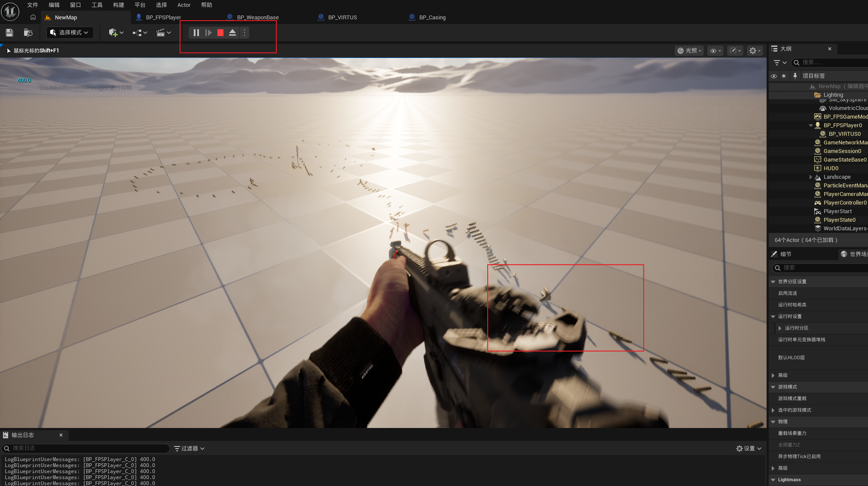The height and width of the screenshot is (486, 868).
Task: Open the World Settings tab
Action: [x=853, y=254]
